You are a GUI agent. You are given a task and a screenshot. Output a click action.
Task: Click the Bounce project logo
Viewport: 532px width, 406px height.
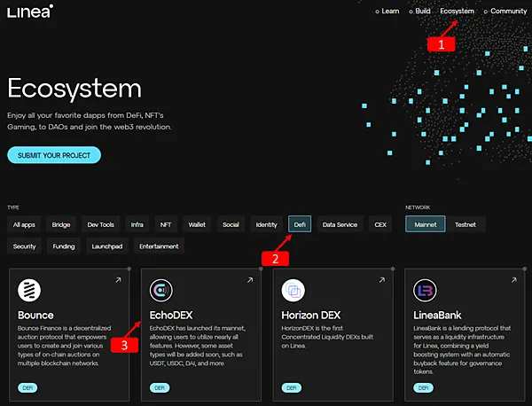[29, 291]
